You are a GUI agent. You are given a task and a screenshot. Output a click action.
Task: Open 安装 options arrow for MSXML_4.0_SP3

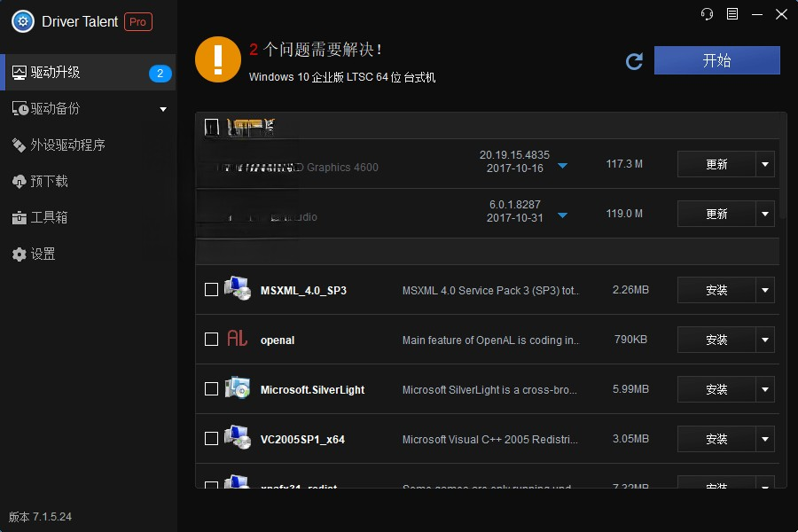[765, 290]
